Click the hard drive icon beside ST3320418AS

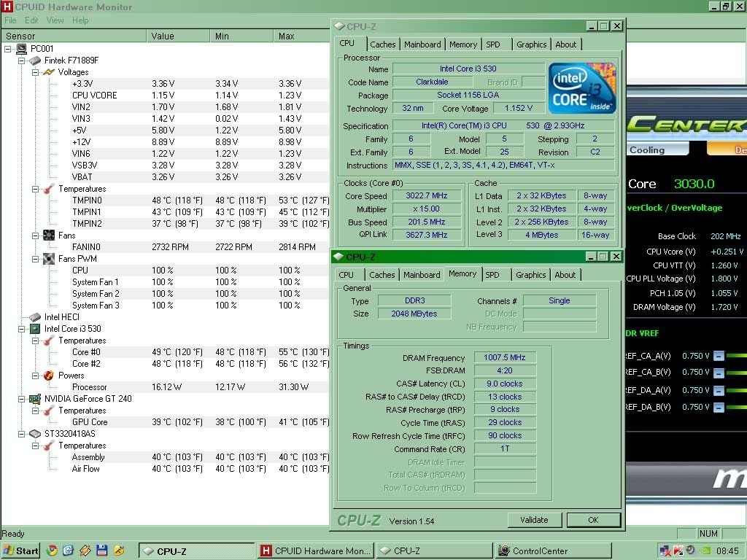coord(35,434)
